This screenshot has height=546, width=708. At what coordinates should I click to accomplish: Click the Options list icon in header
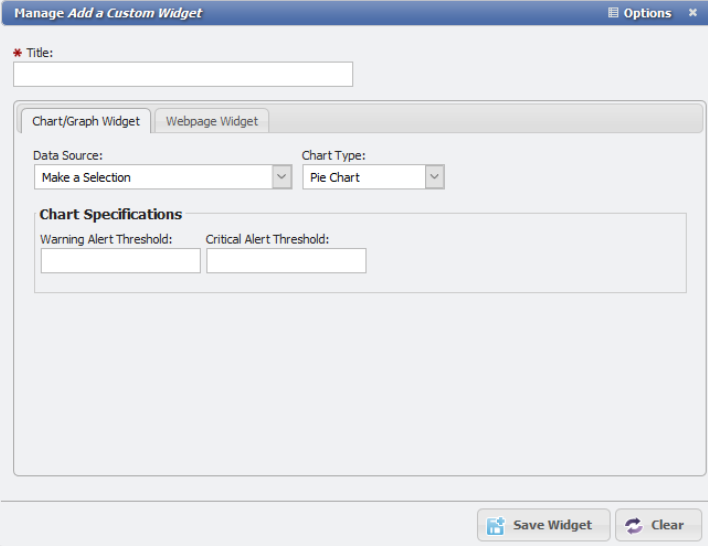tap(613, 13)
